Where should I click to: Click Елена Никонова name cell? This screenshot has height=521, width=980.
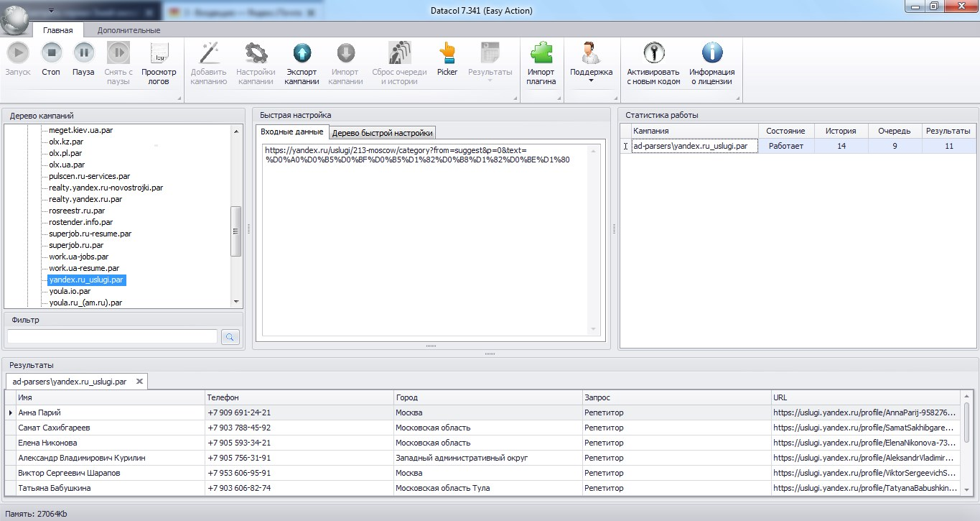(110, 443)
